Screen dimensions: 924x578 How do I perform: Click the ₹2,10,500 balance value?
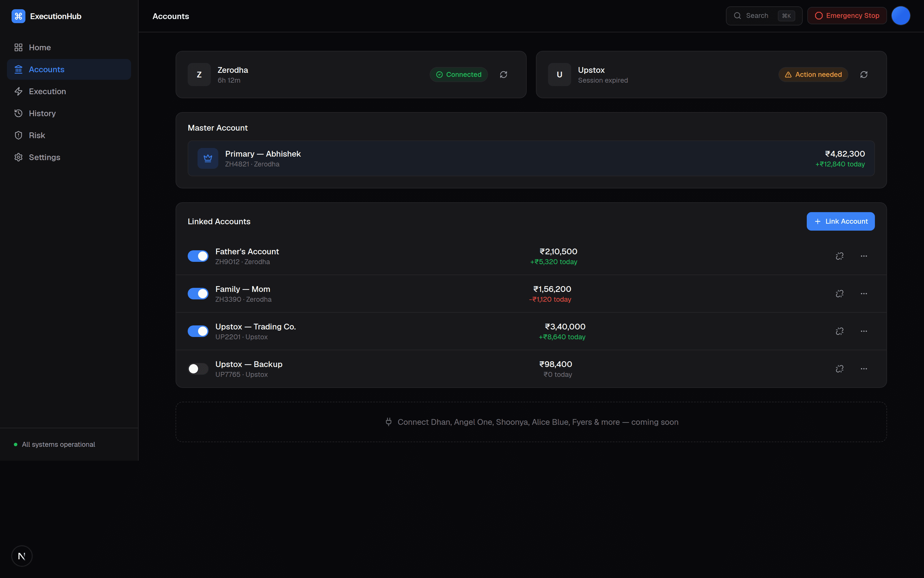[558, 251]
